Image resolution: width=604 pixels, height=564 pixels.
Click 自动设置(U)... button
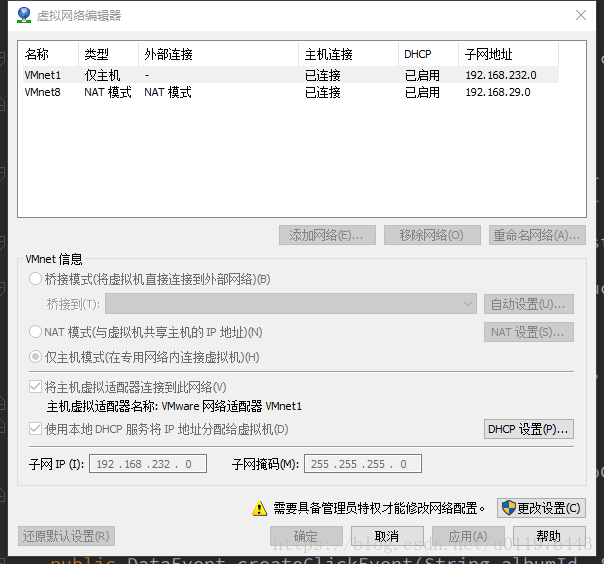[x=528, y=304]
